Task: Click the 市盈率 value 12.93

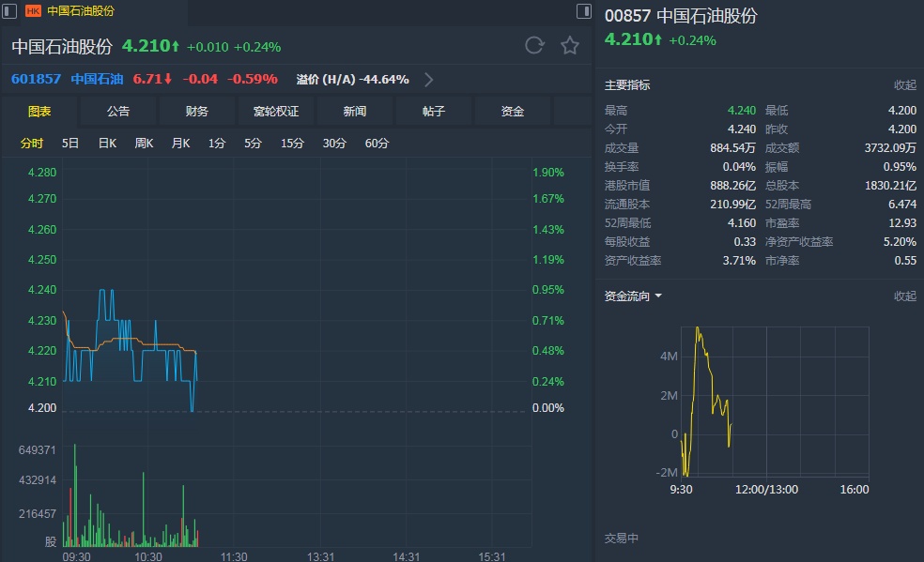Action: click(902, 223)
